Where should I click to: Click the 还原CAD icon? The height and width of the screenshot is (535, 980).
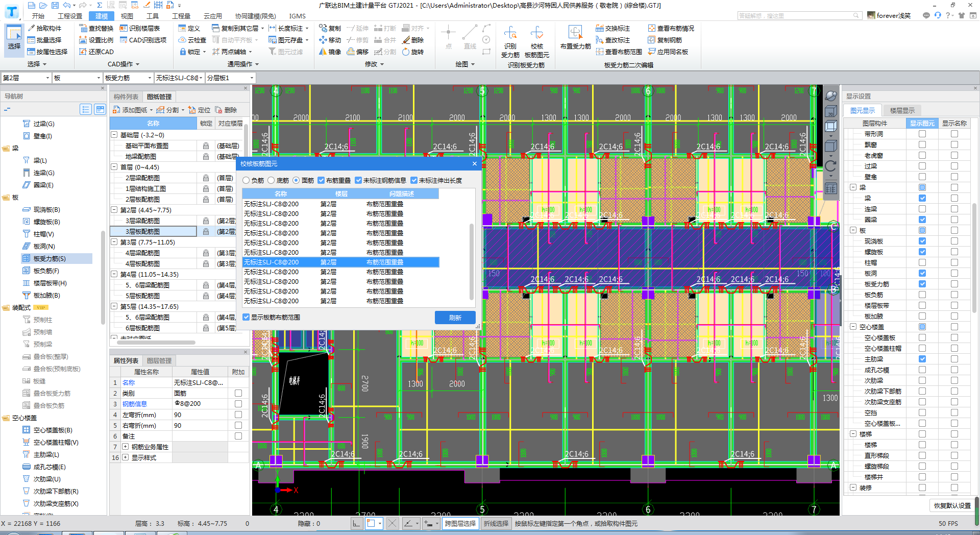point(83,52)
